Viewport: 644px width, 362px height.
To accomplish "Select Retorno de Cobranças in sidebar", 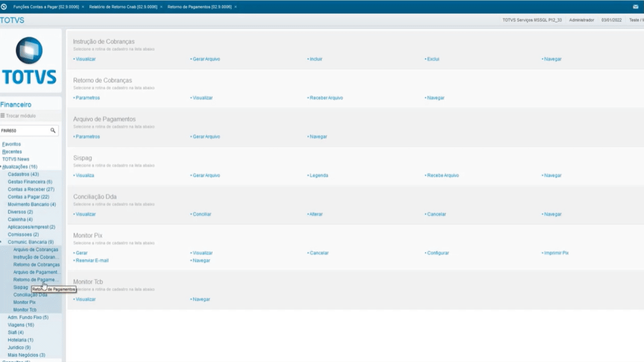I will click(x=36, y=265).
